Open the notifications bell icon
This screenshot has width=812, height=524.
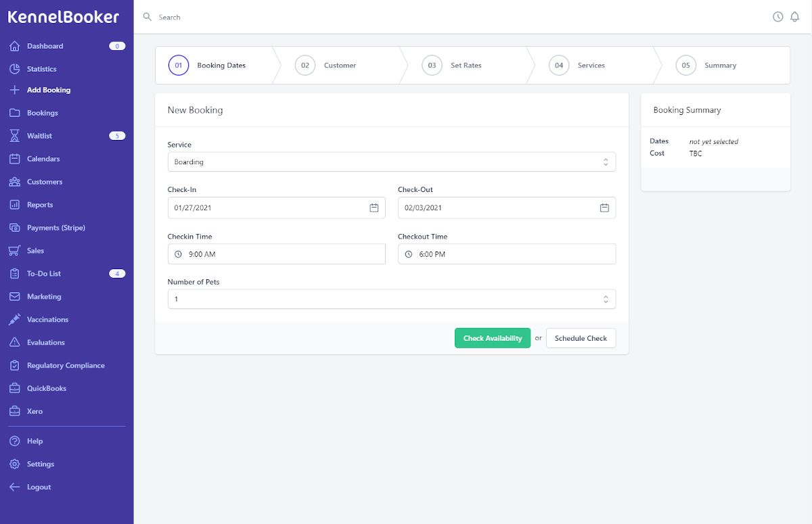point(795,17)
